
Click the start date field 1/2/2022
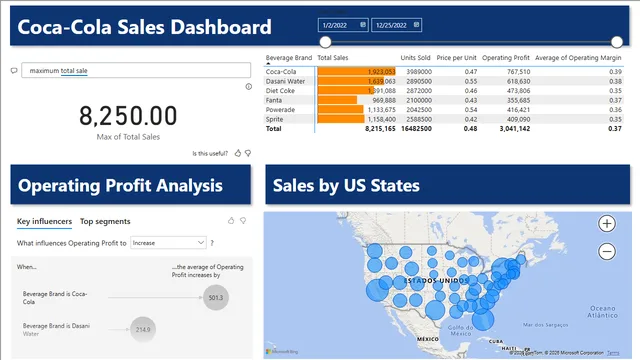[343, 25]
